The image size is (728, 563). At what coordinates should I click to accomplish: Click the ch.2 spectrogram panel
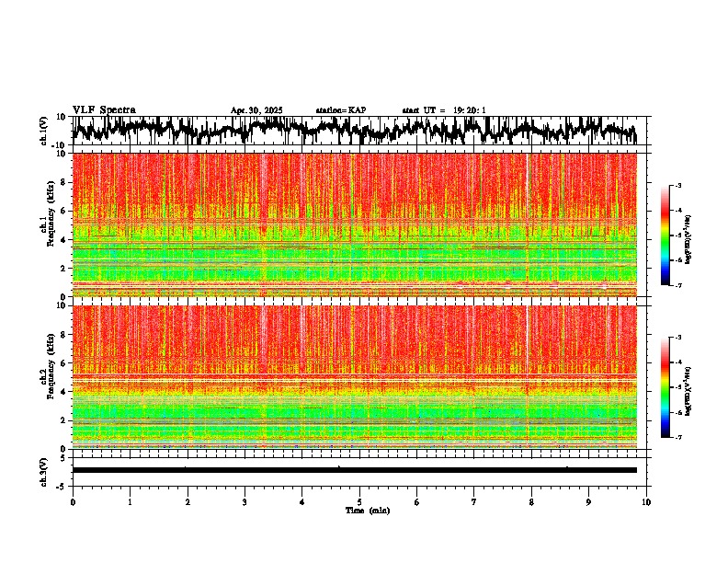[354, 377]
